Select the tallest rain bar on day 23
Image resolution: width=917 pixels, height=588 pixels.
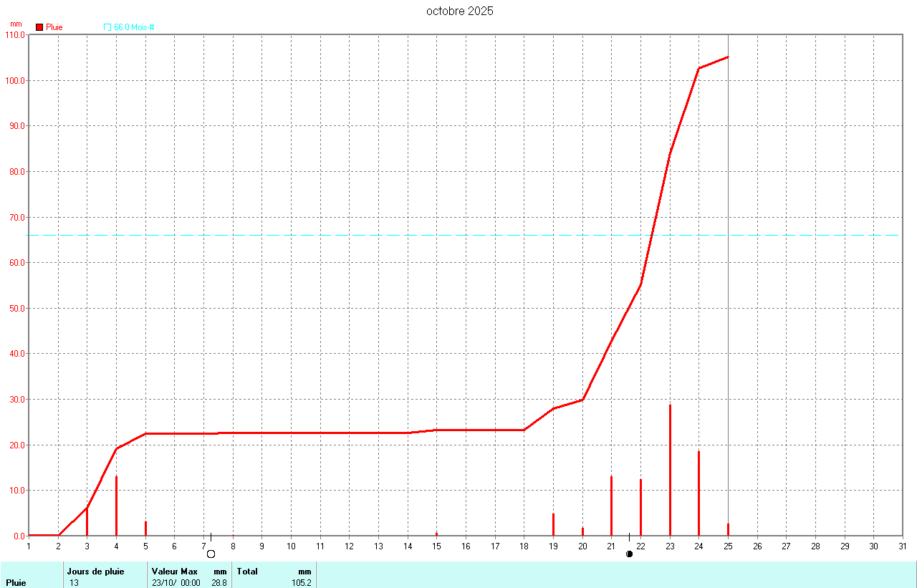click(670, 473)
